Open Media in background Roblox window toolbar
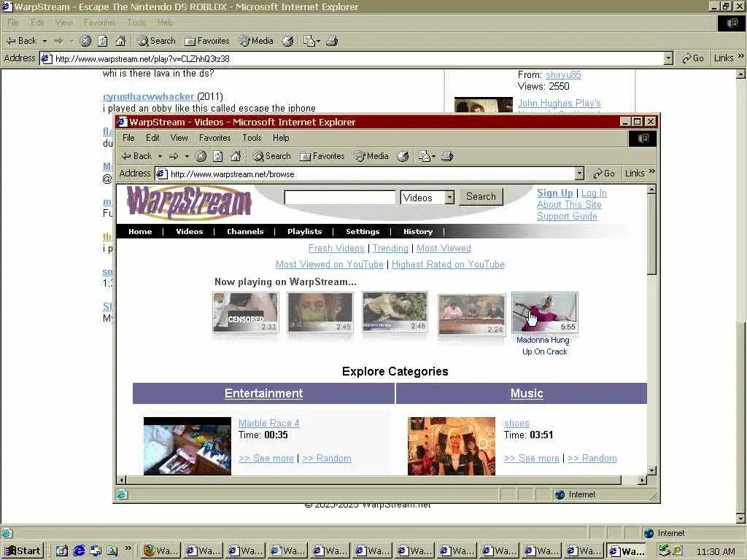Viewport: 747px width, 560px height. [256, 41]
